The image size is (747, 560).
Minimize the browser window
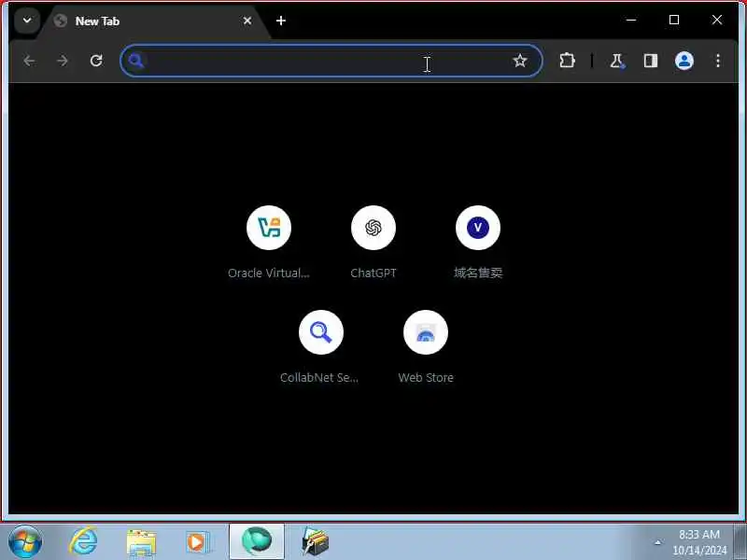(x=631, y=20)
